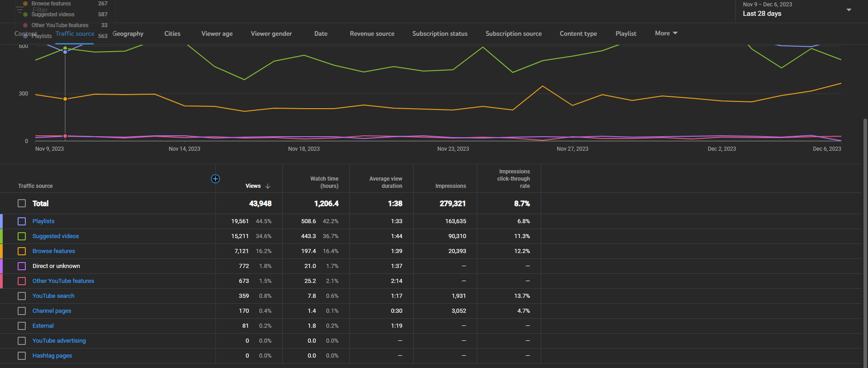Click the sort arrow beside Views
The image size is (868, 368).
268,186
